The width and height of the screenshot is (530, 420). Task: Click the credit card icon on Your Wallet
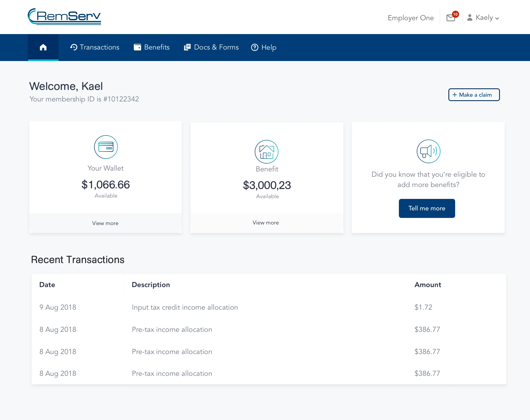106,147
